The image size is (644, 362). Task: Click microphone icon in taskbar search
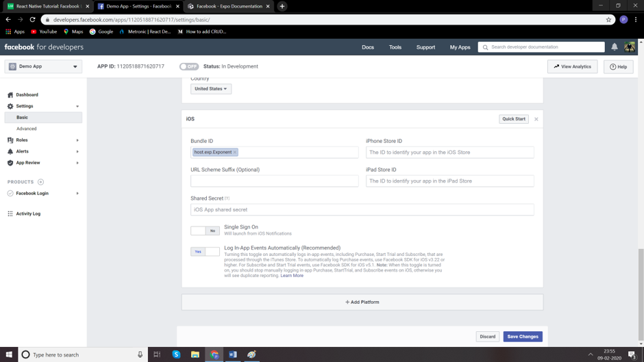[x=140, y=354]
